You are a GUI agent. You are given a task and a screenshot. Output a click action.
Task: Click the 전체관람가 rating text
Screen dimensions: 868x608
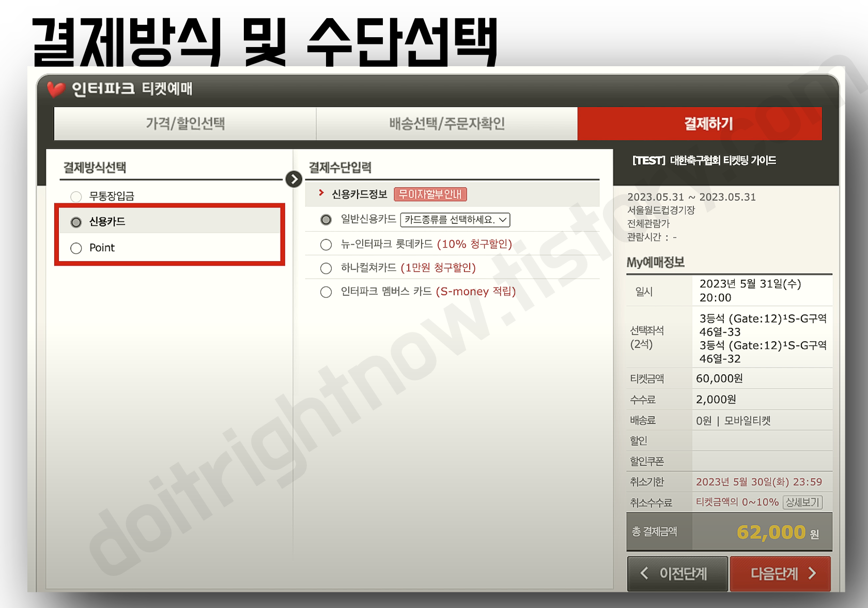point(648,223)
